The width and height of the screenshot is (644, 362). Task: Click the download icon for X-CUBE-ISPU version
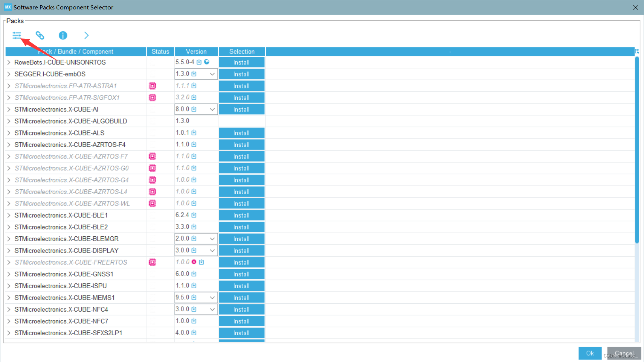(x=194, y=285)
